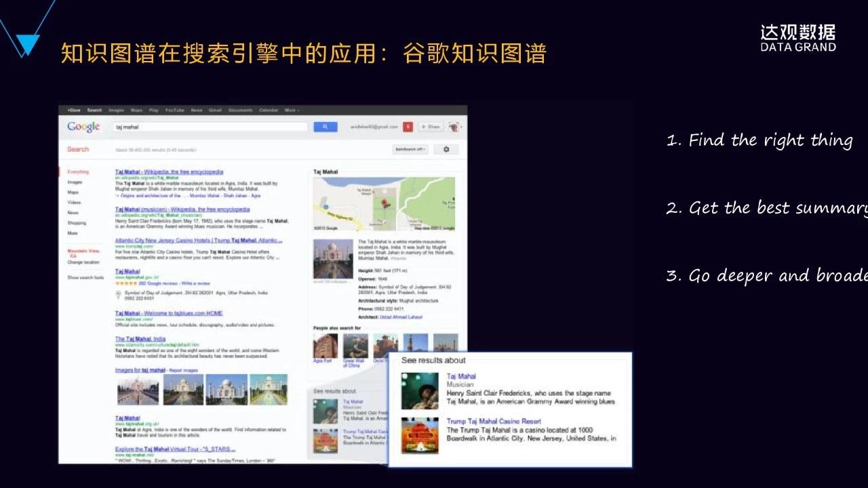Click the location pin icon under the tajmahal.gov result
This screenshot has height=488, width=868.
118,294
